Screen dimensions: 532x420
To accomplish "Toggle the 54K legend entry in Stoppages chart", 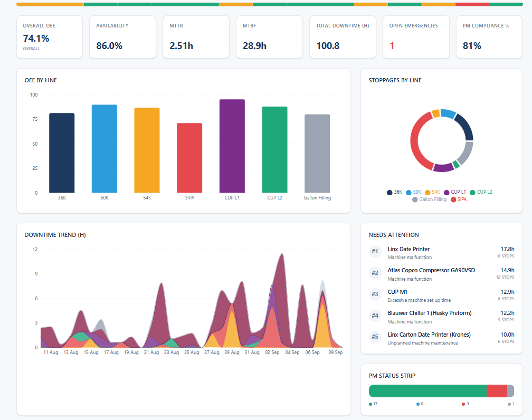I will (433, 192).
